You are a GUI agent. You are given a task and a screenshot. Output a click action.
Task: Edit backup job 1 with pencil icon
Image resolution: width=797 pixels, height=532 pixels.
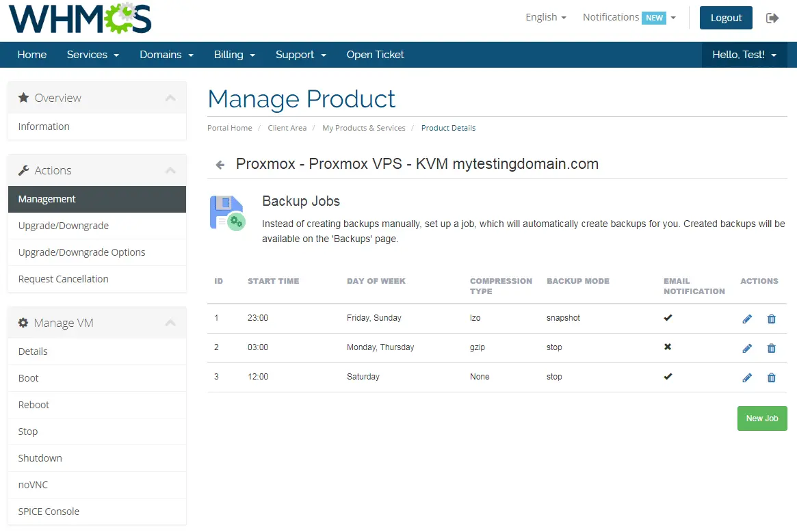(746, 319)
